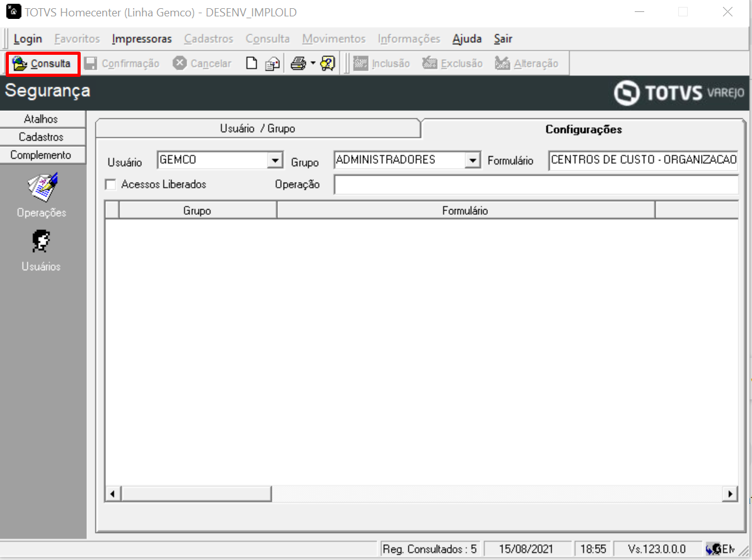The width and height of the screenshot is (752, 560).
Task: Click the Cadastros sidebar button
Action: [43, 137]
